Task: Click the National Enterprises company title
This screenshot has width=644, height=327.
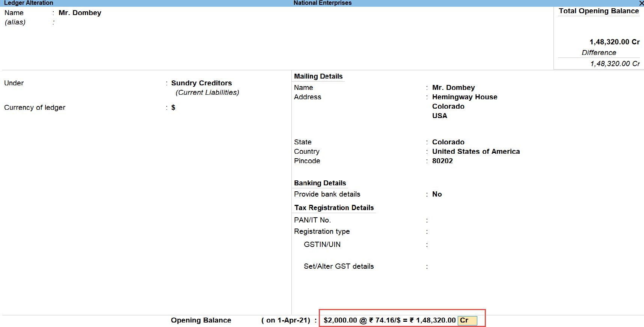Action: coord(323,3)
